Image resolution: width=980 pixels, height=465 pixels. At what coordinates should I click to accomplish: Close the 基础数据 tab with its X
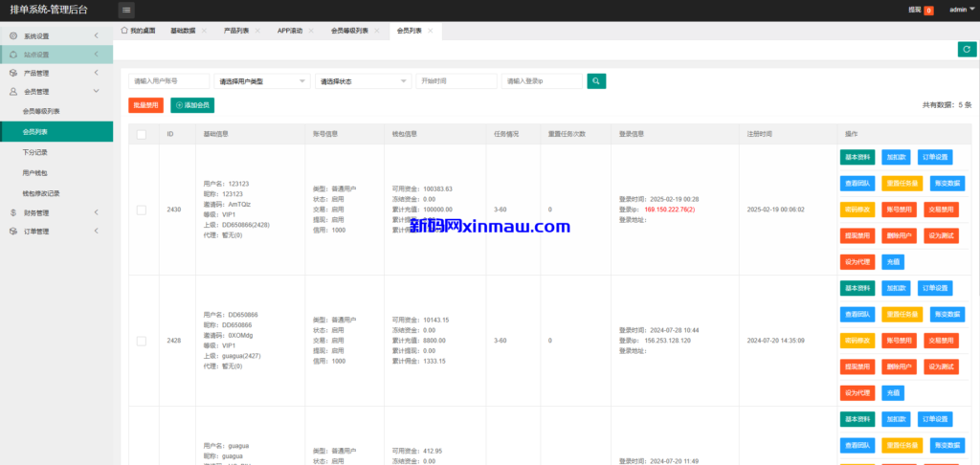(x=204, y=31)
